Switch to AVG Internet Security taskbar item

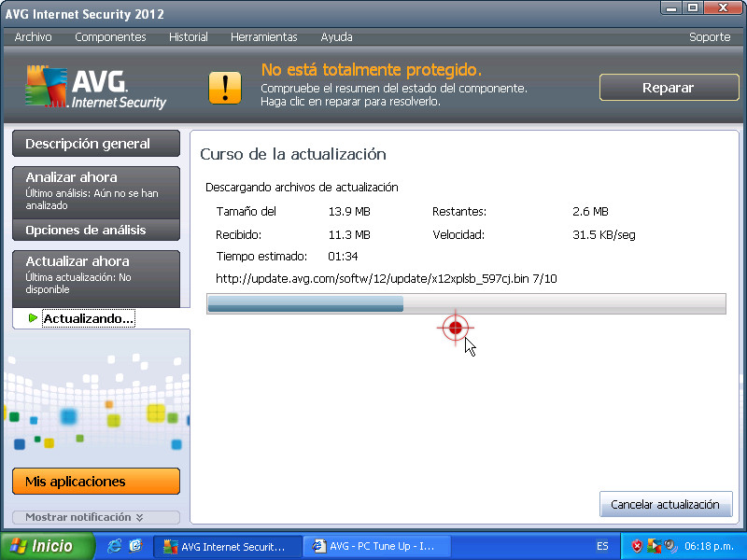coord(227,546)
